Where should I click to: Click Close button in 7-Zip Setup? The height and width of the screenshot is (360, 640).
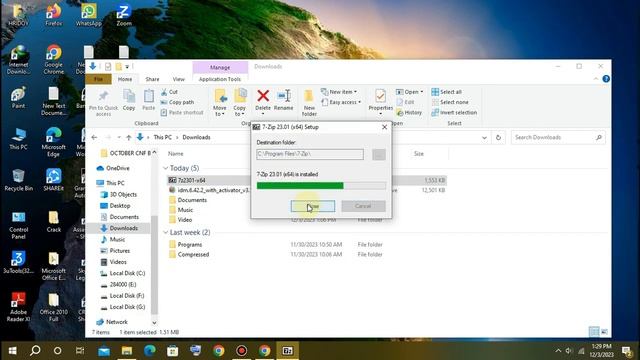313,206
